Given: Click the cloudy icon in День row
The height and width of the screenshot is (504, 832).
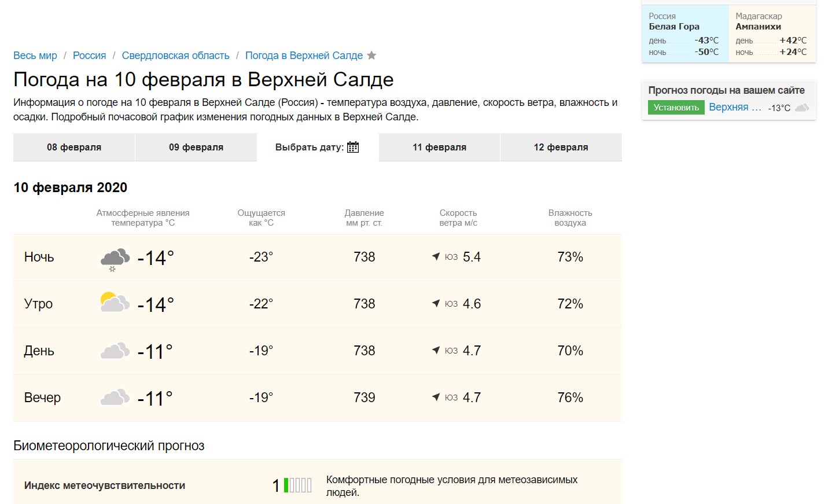Looking at the screenshot, I should coord(115,351).
